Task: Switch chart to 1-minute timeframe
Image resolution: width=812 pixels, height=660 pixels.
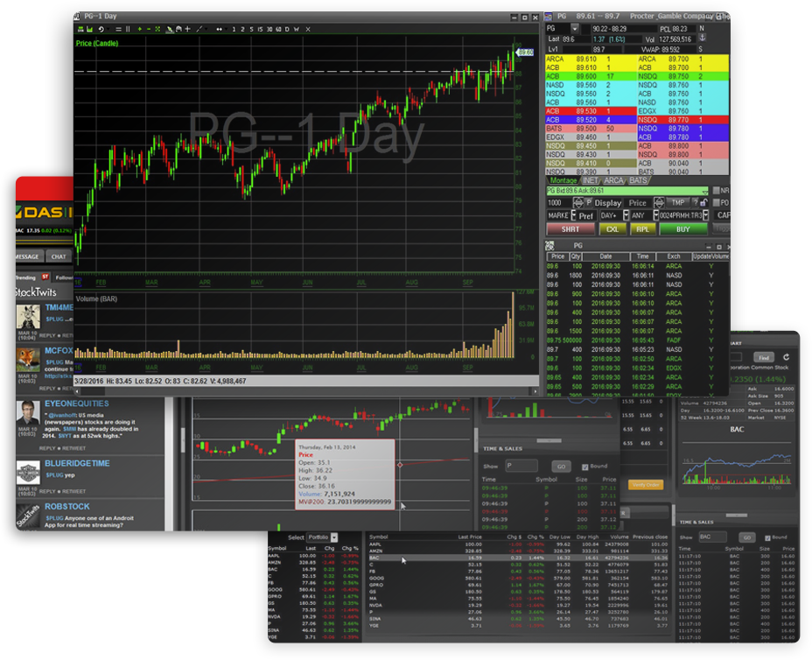Action: [x=234, y=30]
